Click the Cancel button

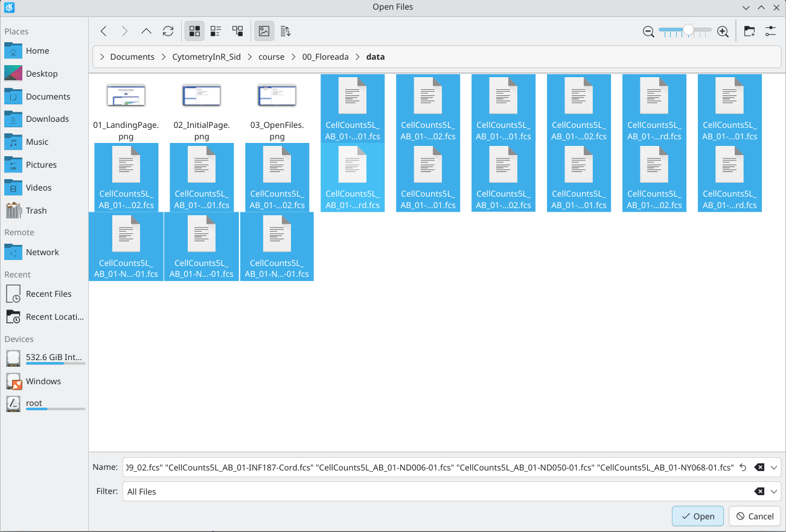(755, 516)
